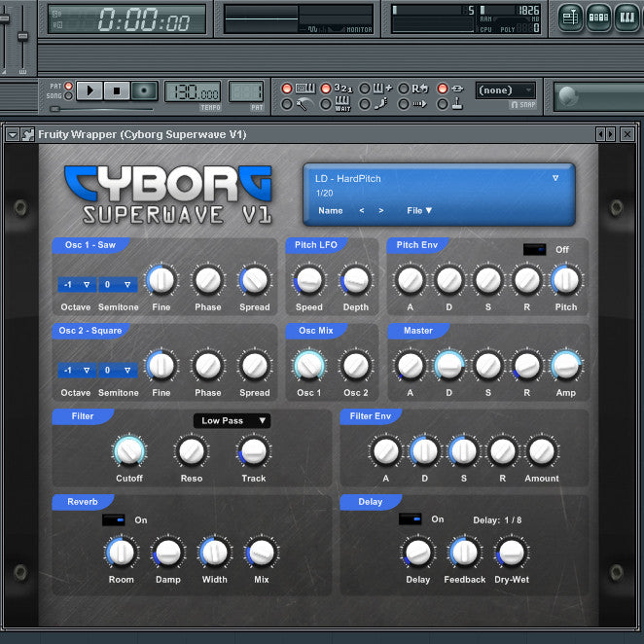Open the Piano Roll window icon
This screenshot has height=644, width=644.
(x=626, y=18)
